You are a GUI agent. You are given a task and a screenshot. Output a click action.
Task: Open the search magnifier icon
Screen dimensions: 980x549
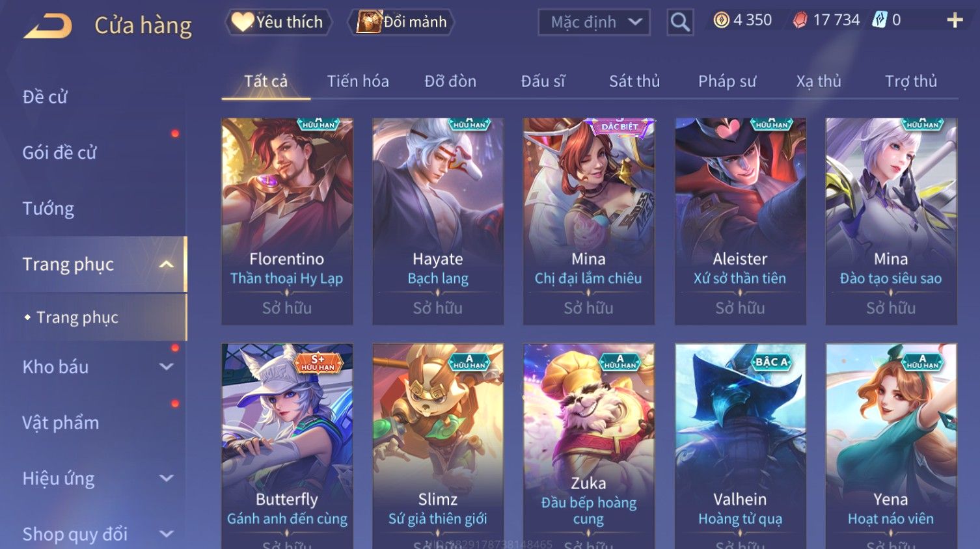coord(680,23)
